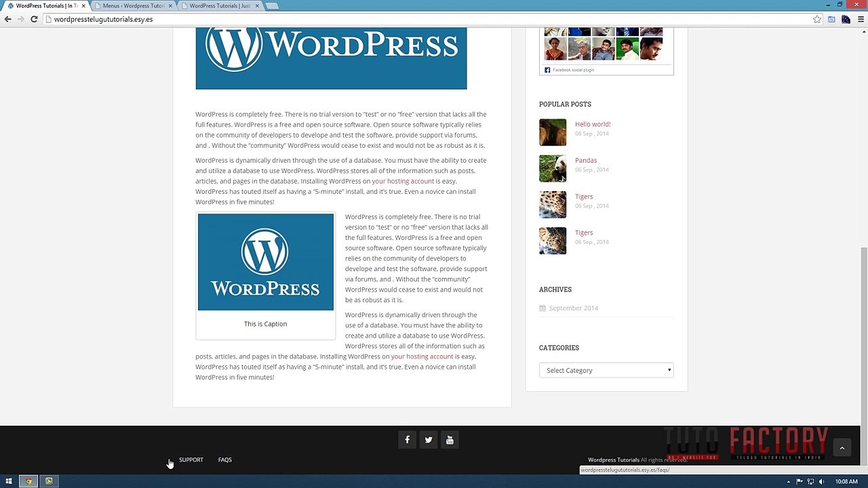Go back with browser back arrow
The image size is (868, 488).
(x=8, y=19)
